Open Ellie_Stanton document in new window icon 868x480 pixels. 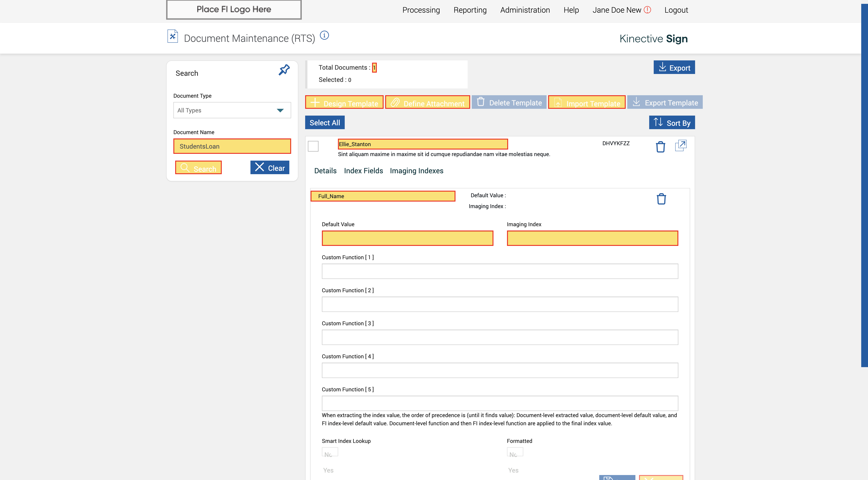(681, 146)
